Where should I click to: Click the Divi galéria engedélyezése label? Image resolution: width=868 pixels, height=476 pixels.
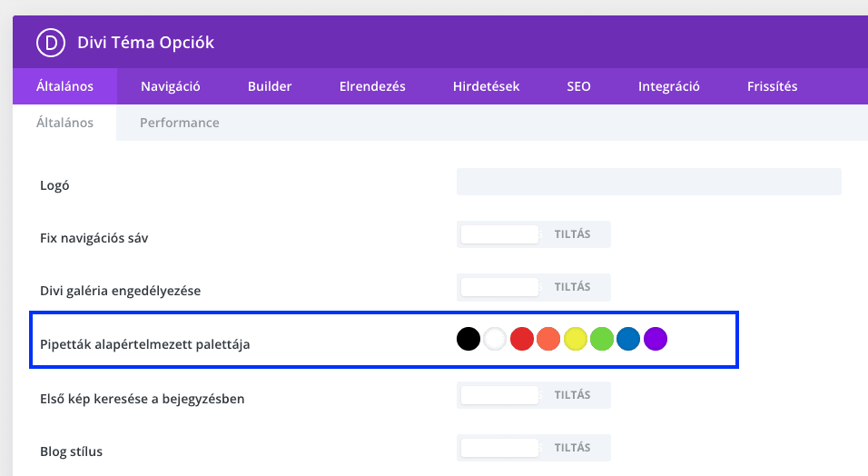pyautogui.click(x=120, y=291)
